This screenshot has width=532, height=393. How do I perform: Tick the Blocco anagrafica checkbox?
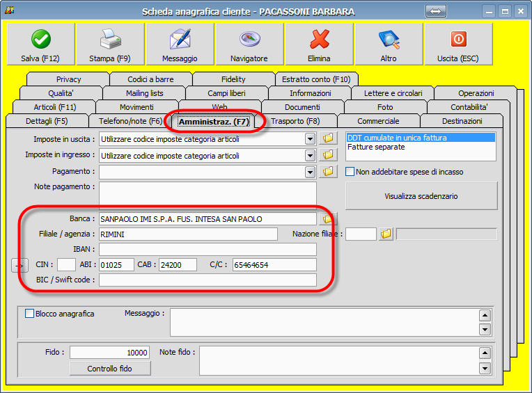pos(29,314)
